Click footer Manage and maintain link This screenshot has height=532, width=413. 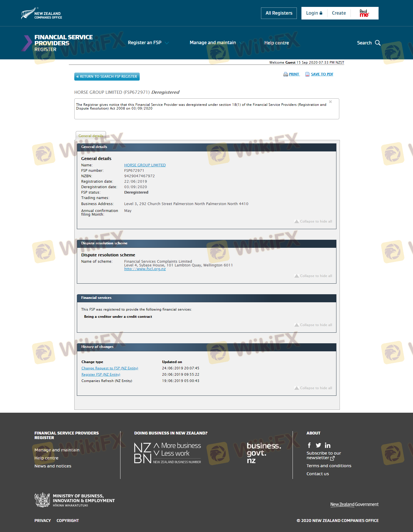[x=57, y=450]
